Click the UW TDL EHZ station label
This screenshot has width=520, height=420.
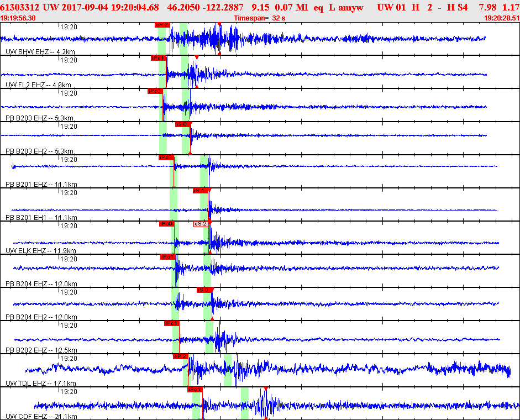[41, 384]
